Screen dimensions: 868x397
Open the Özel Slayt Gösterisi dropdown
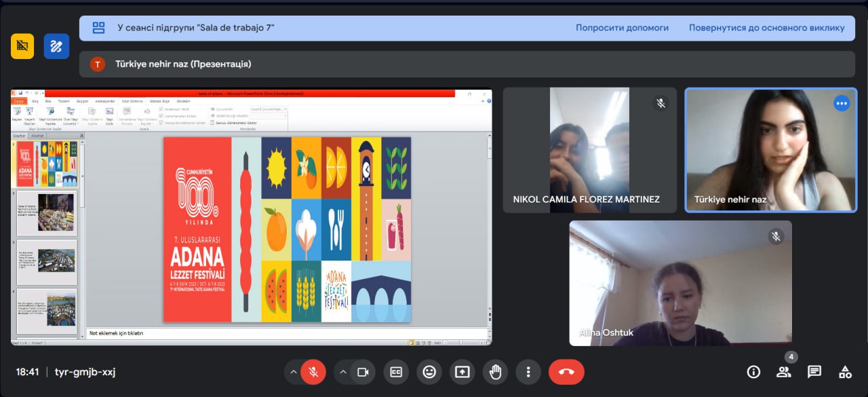(x=71, y=115)
